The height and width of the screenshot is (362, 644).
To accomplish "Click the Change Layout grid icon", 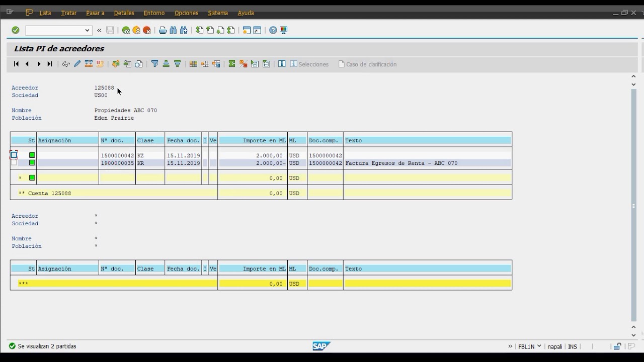I will click(x=193, y=64).
